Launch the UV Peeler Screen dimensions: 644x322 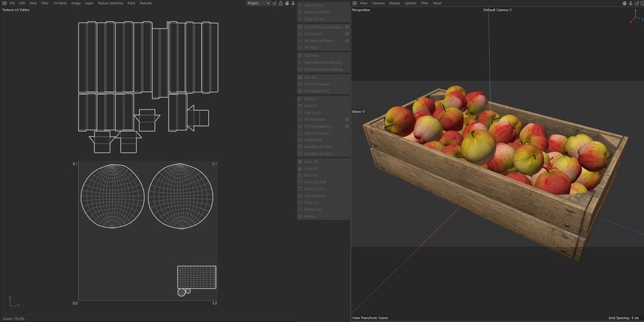tap(324, 56)
